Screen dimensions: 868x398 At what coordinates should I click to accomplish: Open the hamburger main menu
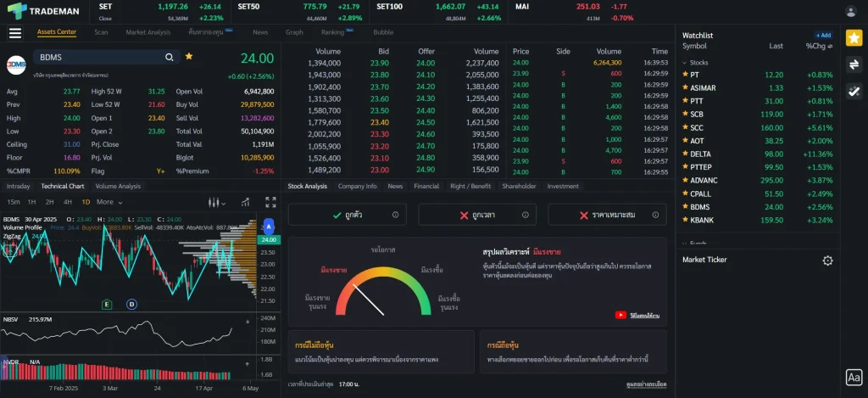pos(15,33)
